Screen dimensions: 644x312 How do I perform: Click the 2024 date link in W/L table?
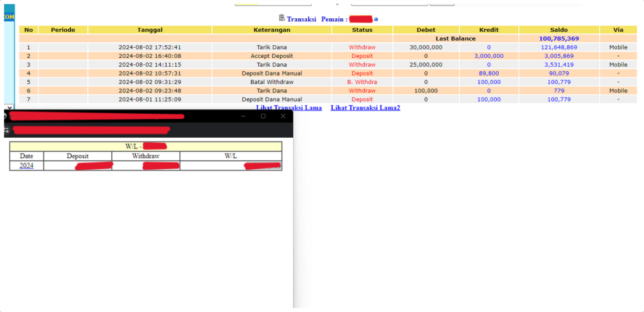[26, 165]
